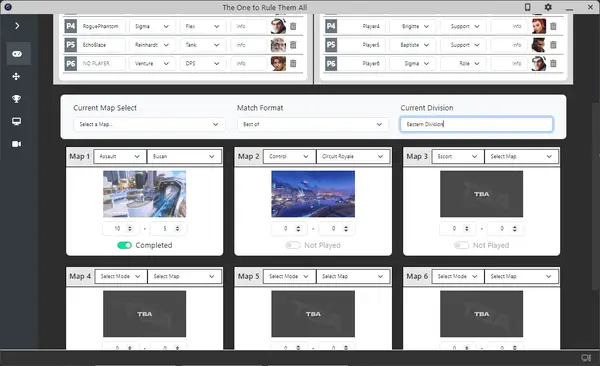
Task: Open Map 6 Select Mode dropdown
Action: (457, 276)
